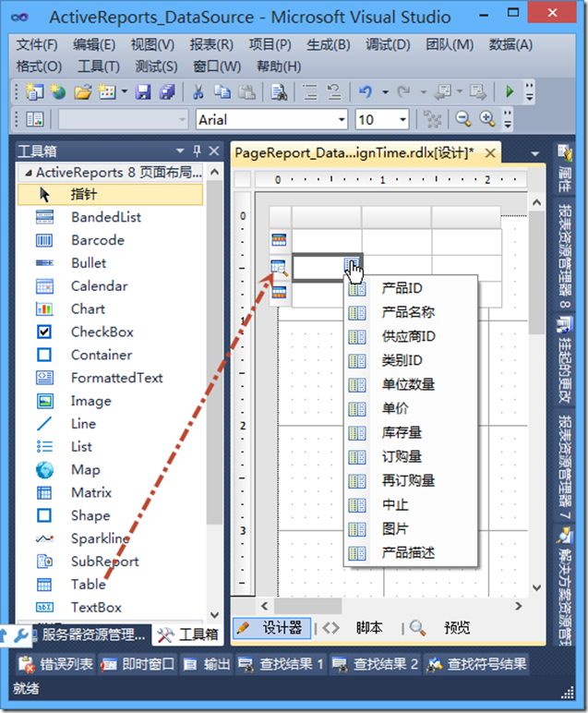
Task: Collapse the ActiveReports 8 页面布局 toolbox group
Action: [x=29, y=173]
